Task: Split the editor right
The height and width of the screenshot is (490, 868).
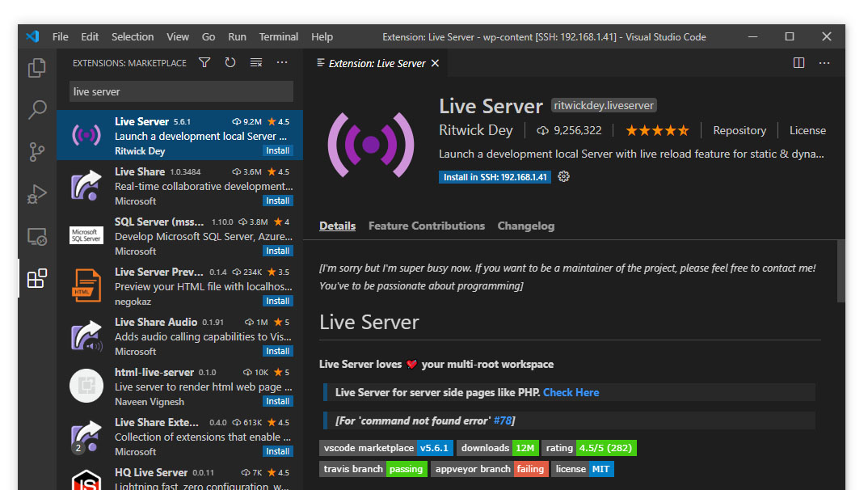Action: pos(798,63)
